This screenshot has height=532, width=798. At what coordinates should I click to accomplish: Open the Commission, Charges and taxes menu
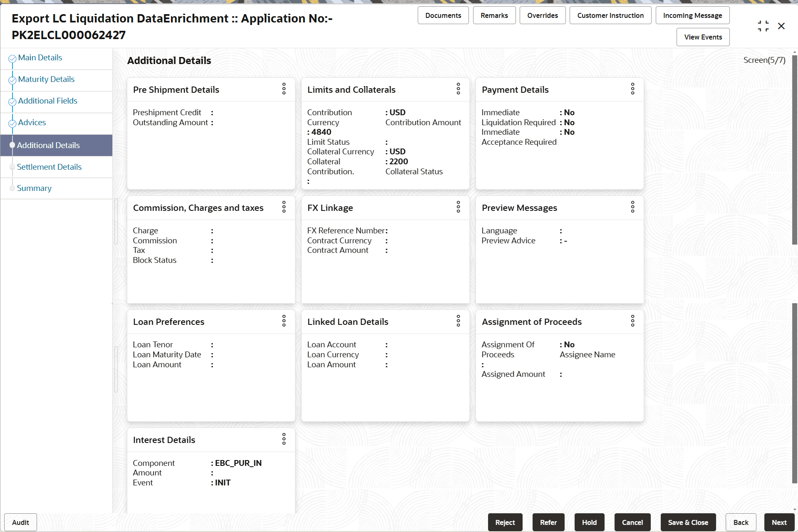point(284,207)
